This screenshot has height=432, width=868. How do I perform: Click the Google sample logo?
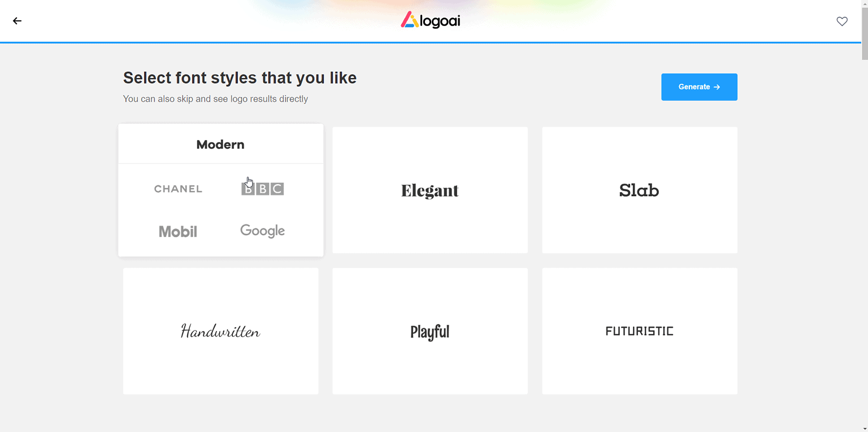pos(262,231)
